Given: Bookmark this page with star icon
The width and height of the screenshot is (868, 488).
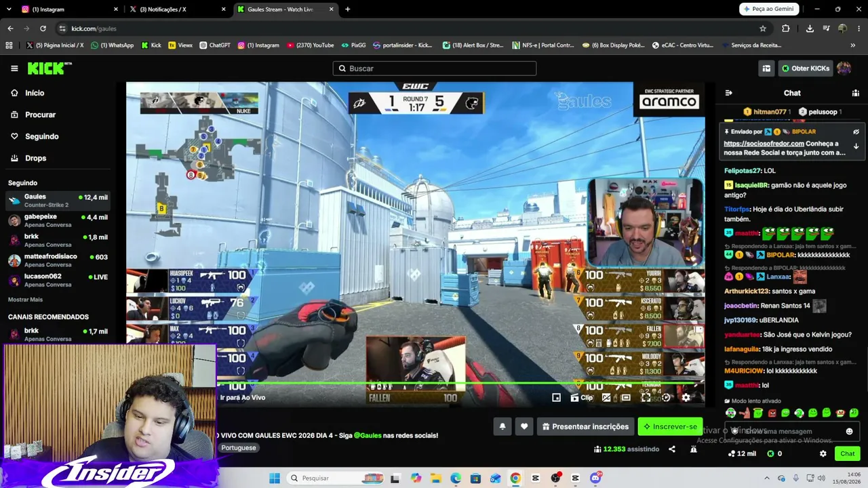Looking at the screenshot, I should click(x=763, y=28).
